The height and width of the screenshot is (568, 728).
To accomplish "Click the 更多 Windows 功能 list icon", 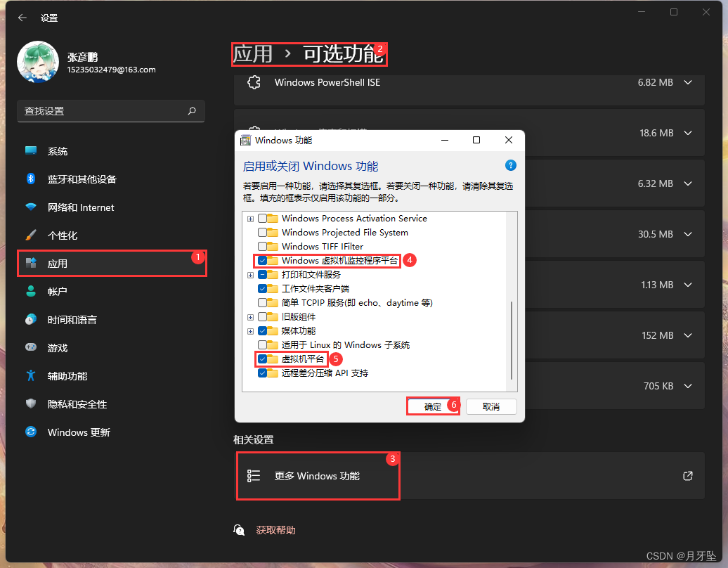I will tap(254, 476).
